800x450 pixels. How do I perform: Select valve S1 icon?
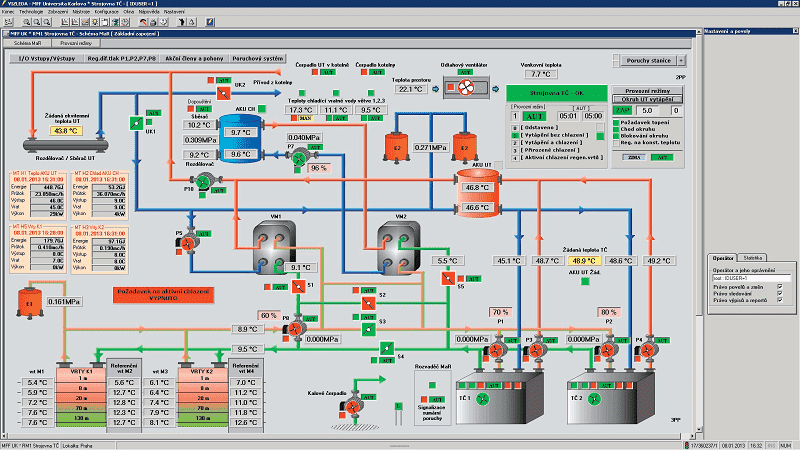pyautogui.click(x=298, y=287)
